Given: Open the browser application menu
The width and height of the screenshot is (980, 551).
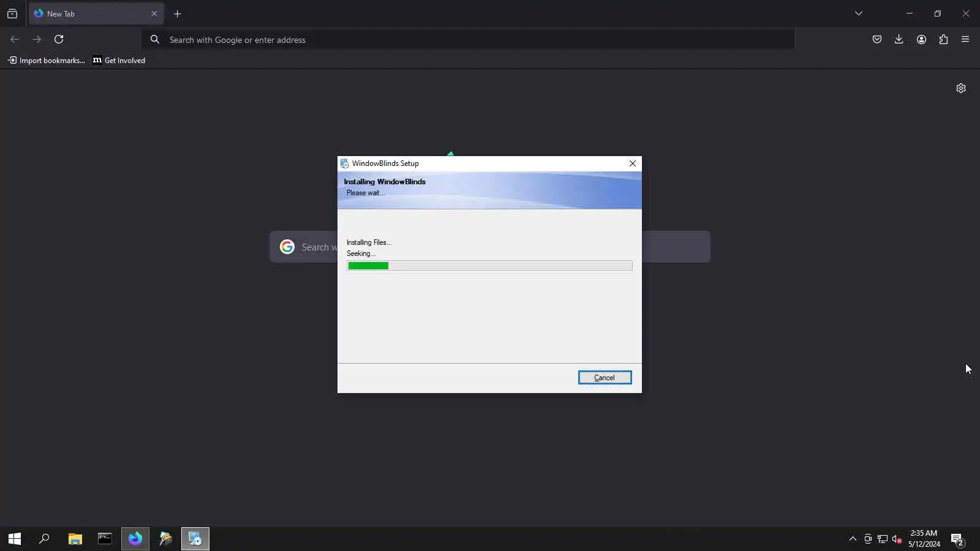Looking at the screenshot, I should [965, 39].
